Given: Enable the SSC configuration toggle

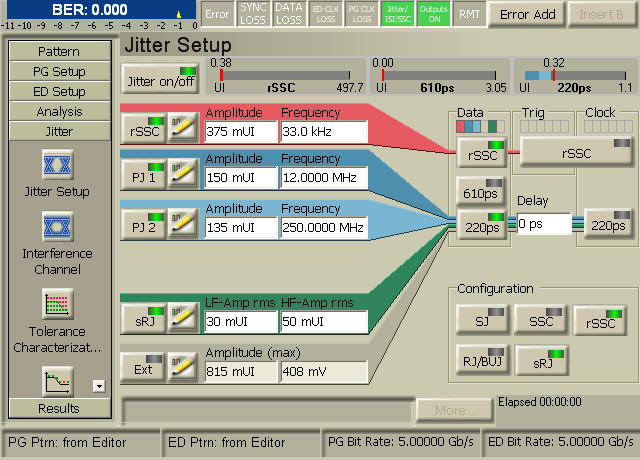Looking at the screenshot, I should (x=539, y=320).
